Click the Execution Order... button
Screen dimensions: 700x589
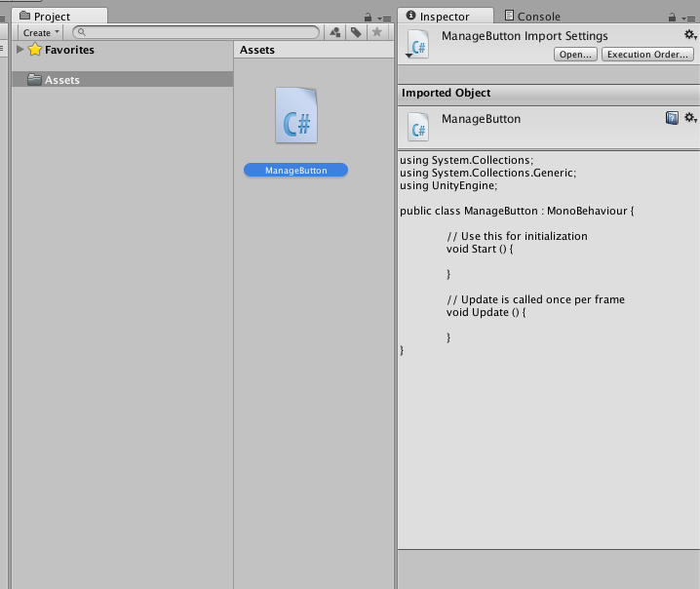[647, 54]
